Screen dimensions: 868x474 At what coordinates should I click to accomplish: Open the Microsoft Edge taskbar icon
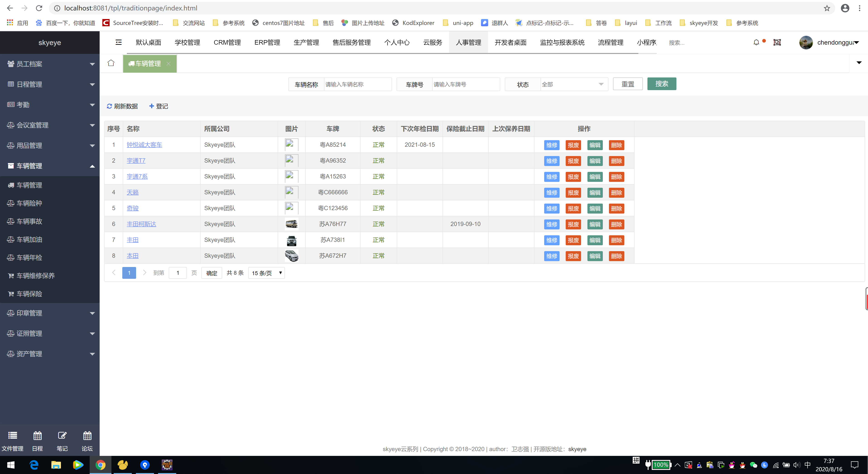pyautogui.click(x=34, y=465)
